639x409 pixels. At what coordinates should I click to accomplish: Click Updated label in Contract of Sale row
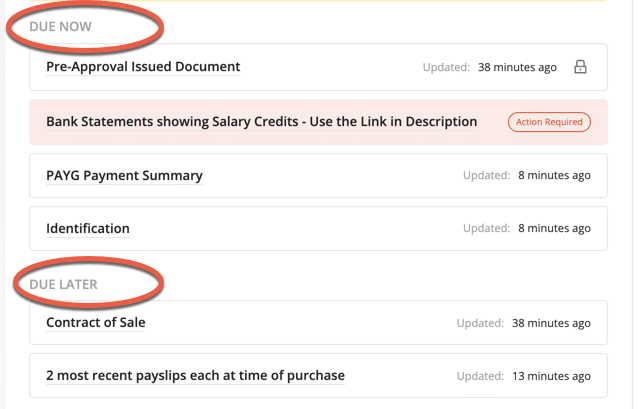coord(480,323)
